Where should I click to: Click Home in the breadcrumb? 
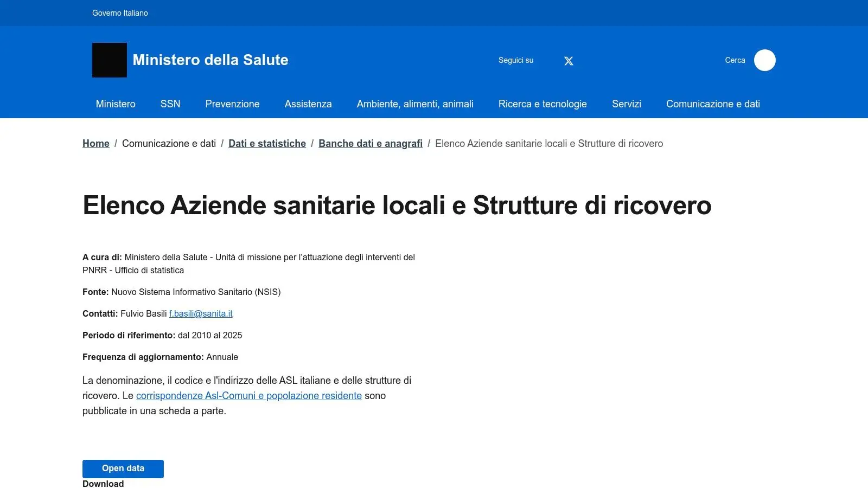95,143
